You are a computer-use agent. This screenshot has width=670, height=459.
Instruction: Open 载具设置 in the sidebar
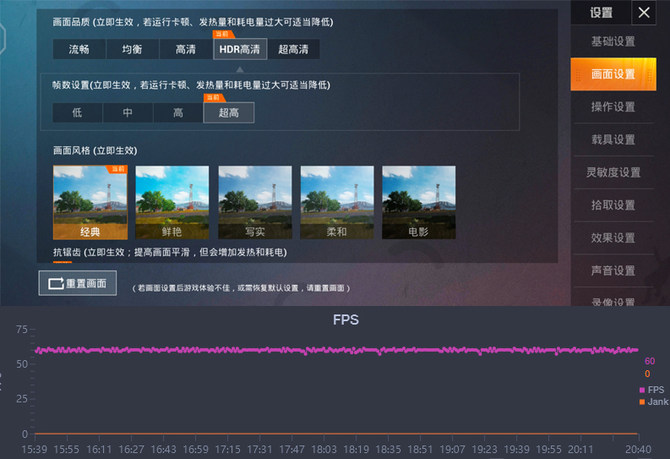[612, 140]
